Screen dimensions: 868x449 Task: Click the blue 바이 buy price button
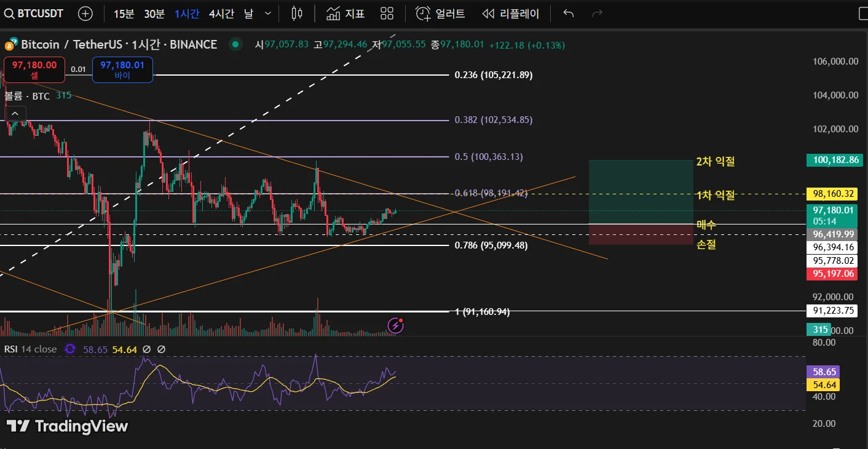[122, 70]
